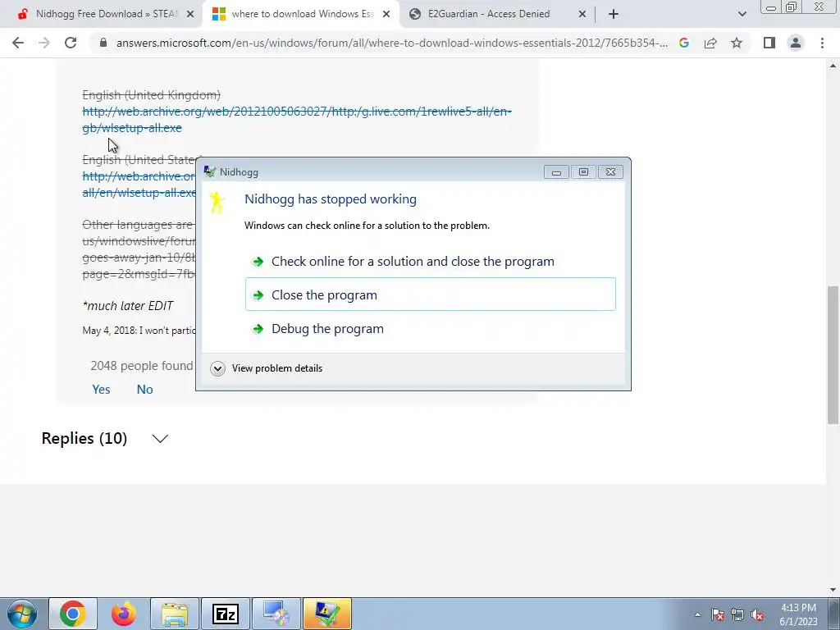Vote Yes on helpful answer

[101, 390]
